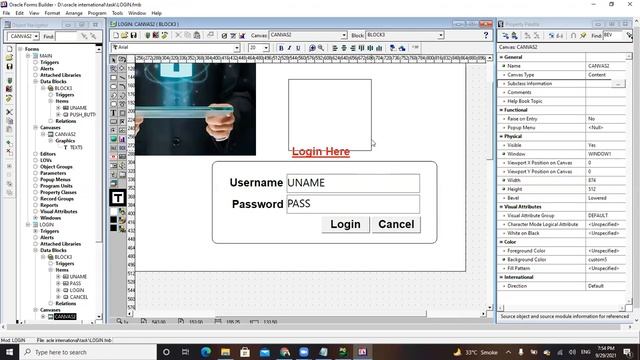640x360 pixels.
Task: Click the Freeze pin icon in Property Palette
Action: (583, 36)
